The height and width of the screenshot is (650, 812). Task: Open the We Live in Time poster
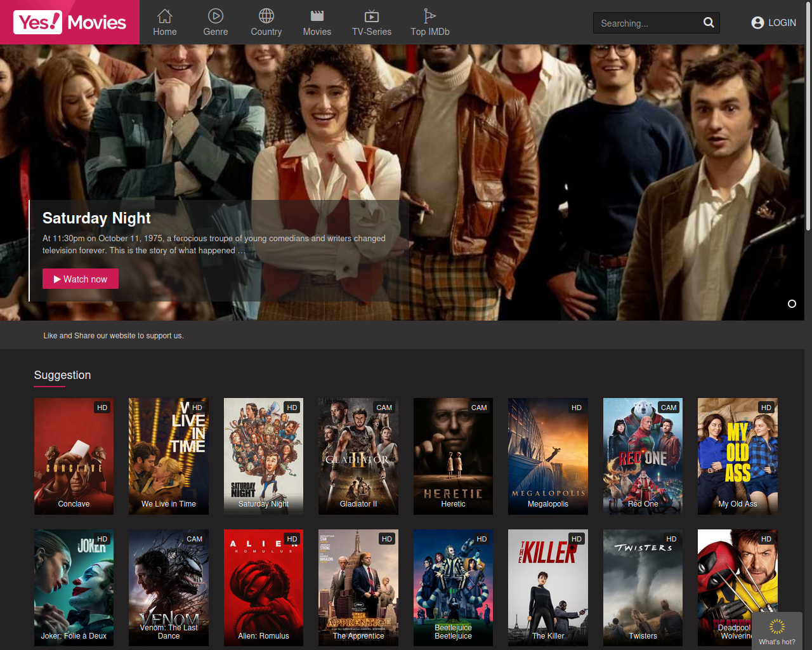pos(169,456)
